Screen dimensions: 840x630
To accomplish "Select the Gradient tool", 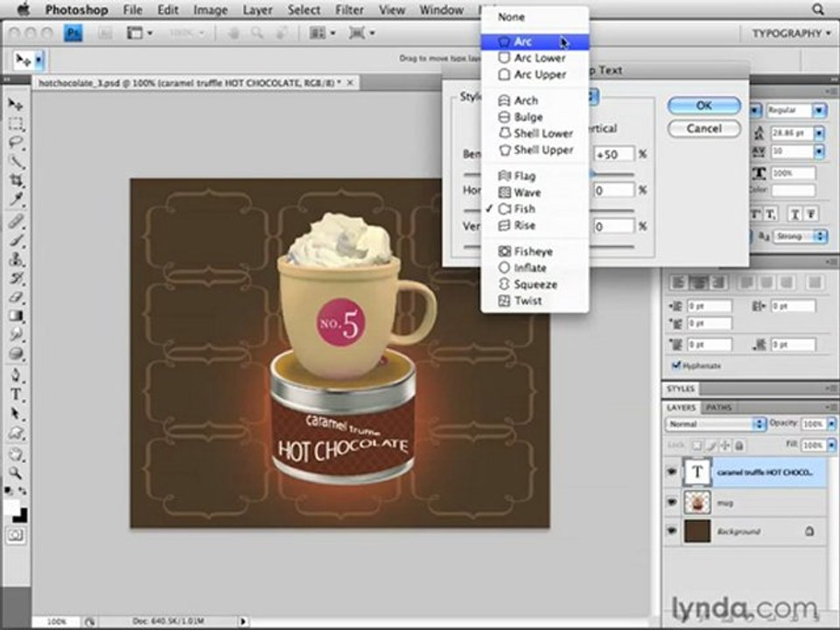I will pos(16,316).
